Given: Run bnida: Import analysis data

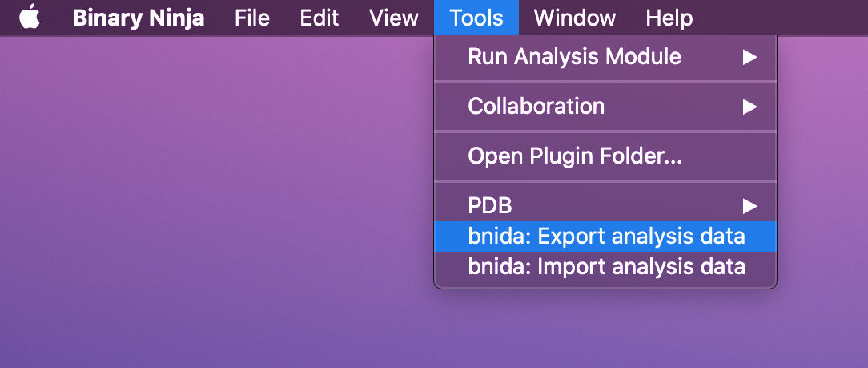Looking at the screenshot, I should click(605, 267).
